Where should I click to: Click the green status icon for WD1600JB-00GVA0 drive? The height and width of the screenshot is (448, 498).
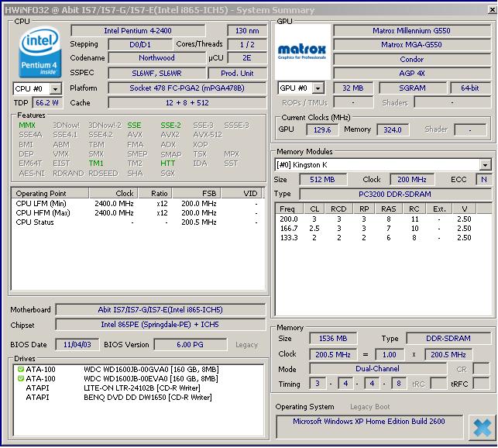tap(21, 369)
